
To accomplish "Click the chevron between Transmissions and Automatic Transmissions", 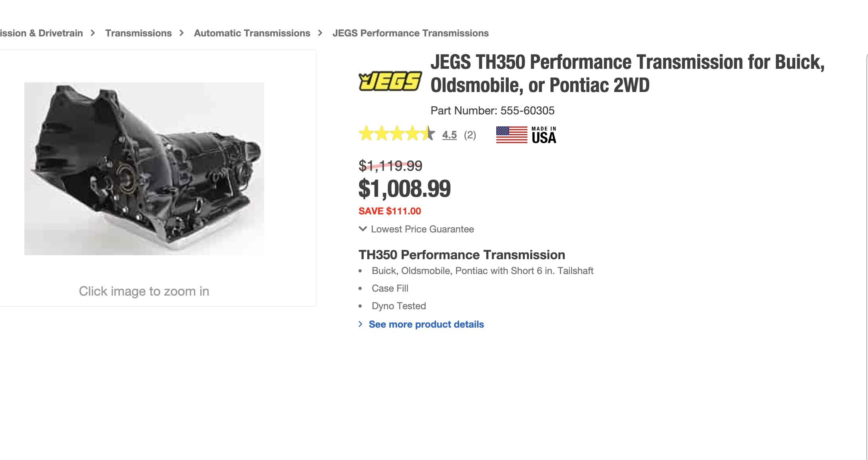I will coord(182,33).
